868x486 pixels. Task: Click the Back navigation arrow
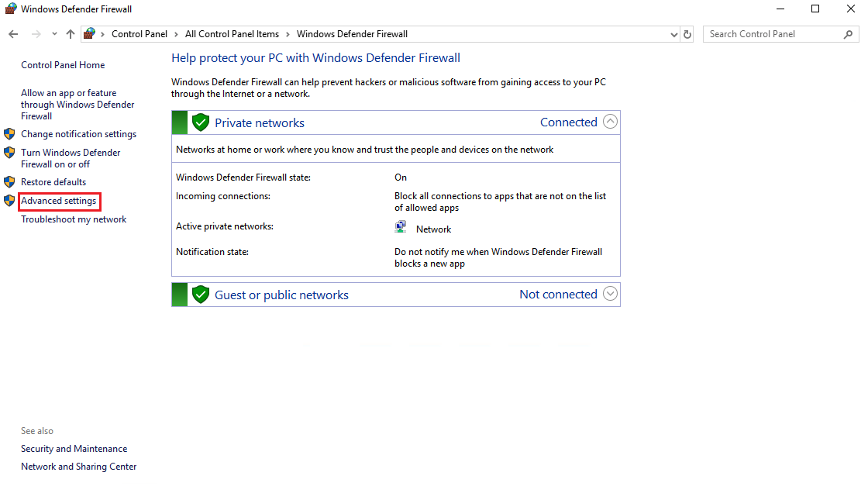[x=13, y=34]
